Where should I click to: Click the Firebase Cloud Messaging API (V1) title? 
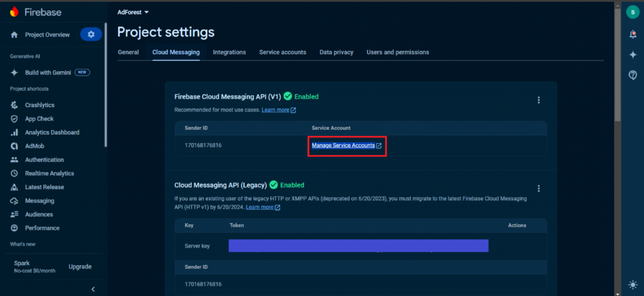coord(228,96)
